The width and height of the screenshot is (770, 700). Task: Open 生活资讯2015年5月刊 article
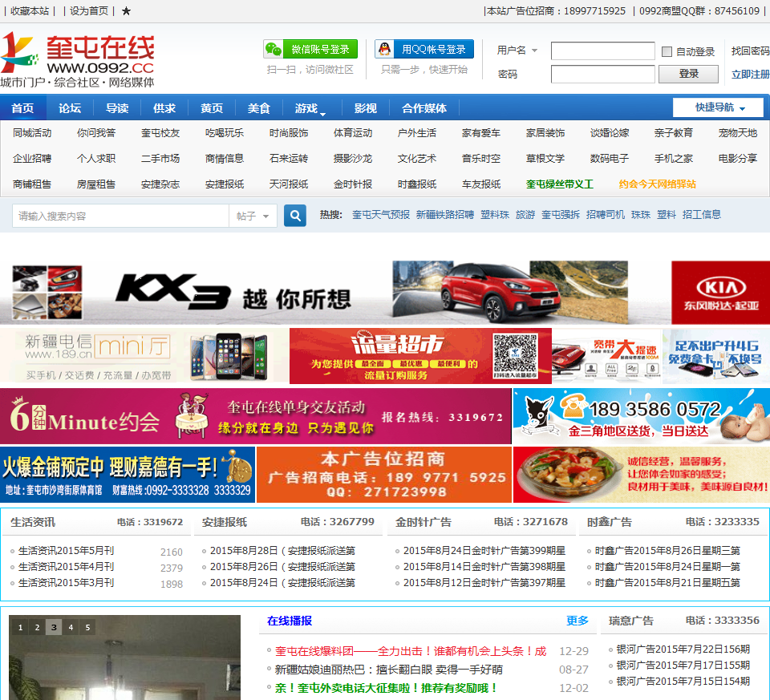[66, 551]
